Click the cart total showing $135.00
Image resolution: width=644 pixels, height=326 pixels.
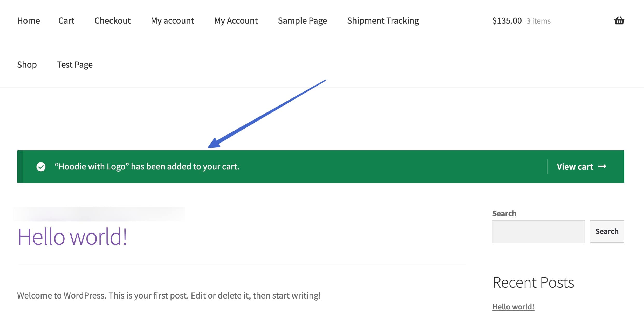coord(507,20)
